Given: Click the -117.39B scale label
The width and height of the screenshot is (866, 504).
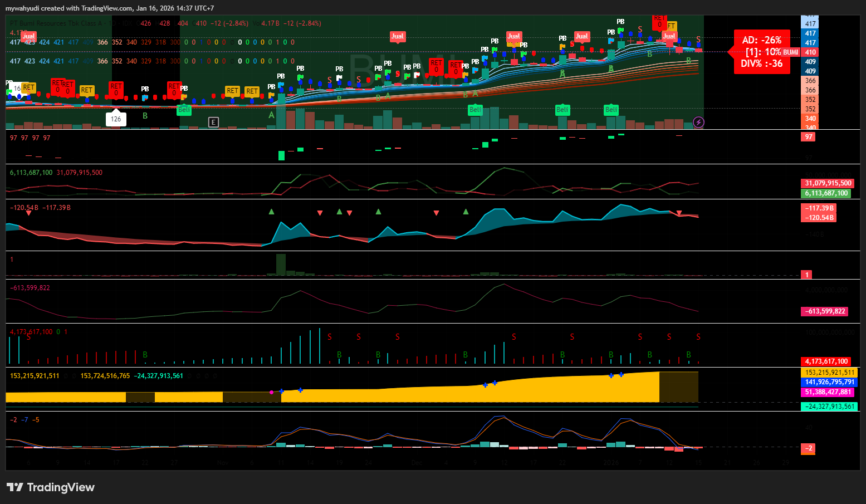Looking at the screenshot, I should pyautogui.click(x=818, y=208).
